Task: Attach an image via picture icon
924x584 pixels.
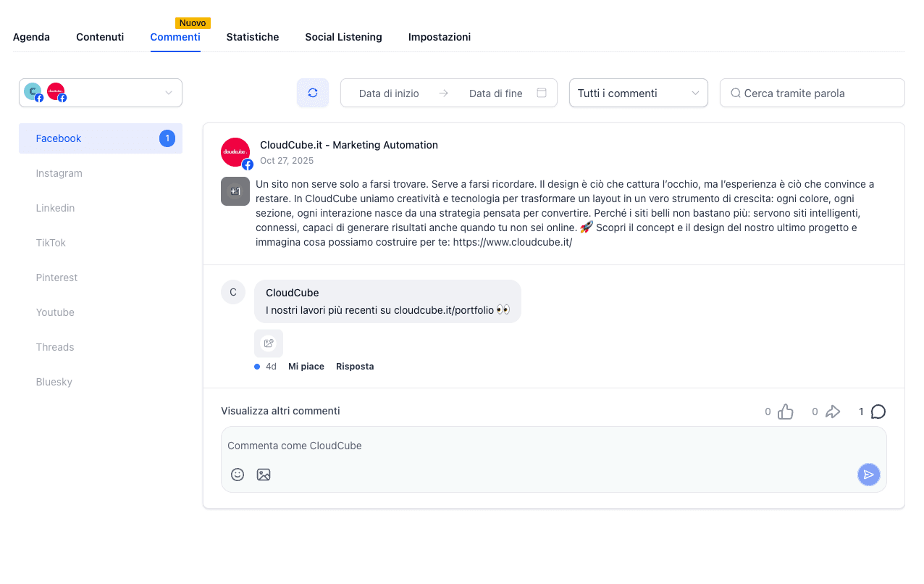Action: click(x=264, y=475)
